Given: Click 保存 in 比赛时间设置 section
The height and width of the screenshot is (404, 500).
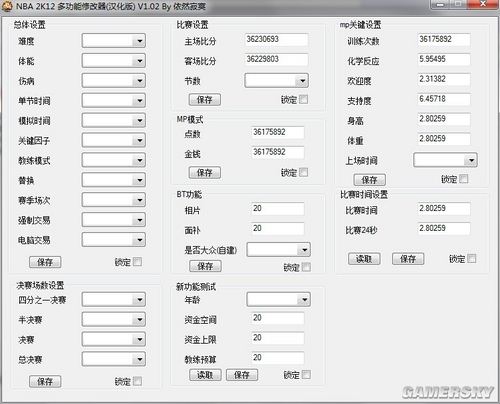Looking at the screenshot, I should click(x=408, y=259).
